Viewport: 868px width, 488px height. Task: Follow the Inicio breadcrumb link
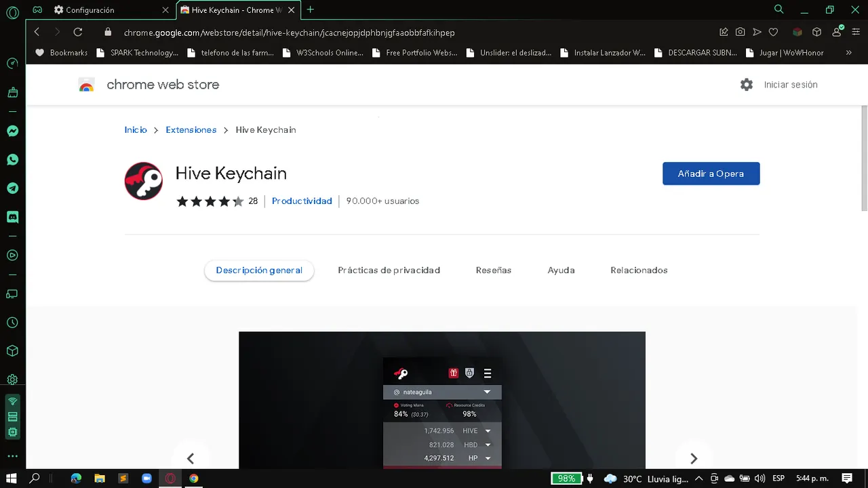tap(136, 129)
